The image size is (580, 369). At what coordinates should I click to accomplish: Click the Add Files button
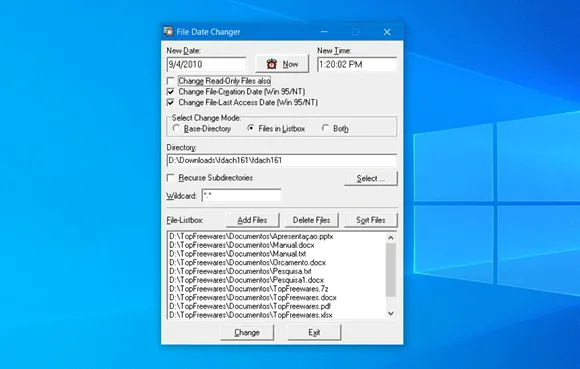point(252,220)
